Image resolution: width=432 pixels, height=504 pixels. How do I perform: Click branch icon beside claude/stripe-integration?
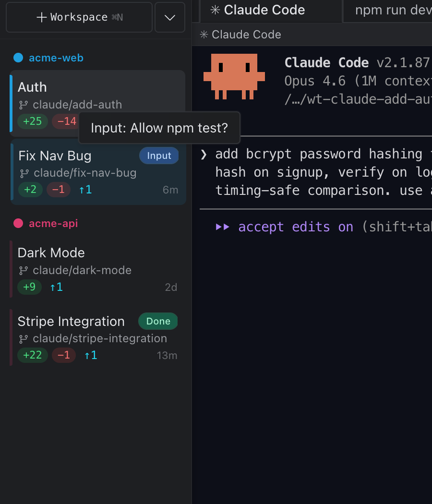[x=23, y=339]
